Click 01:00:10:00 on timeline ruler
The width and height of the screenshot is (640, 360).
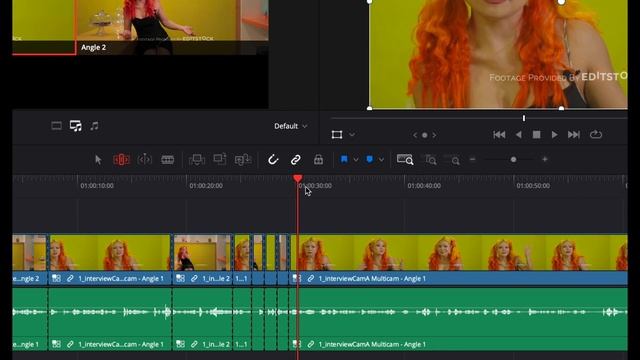click(x=97, y=186)
